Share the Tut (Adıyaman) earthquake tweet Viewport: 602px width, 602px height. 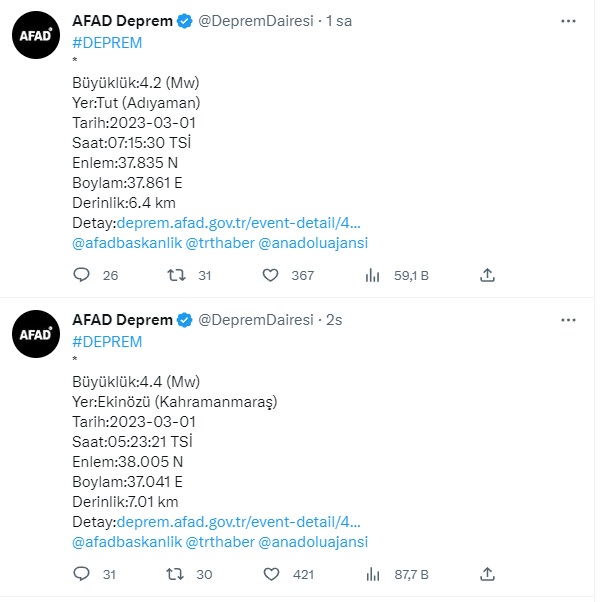click(x=487, y=275)
